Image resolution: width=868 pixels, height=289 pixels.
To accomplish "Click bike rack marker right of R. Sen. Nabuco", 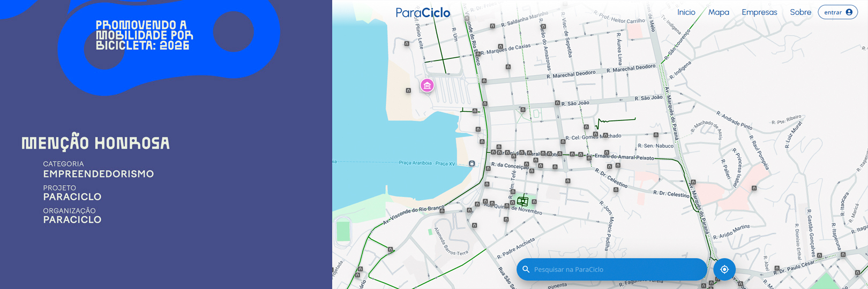I will click(656, 135).
